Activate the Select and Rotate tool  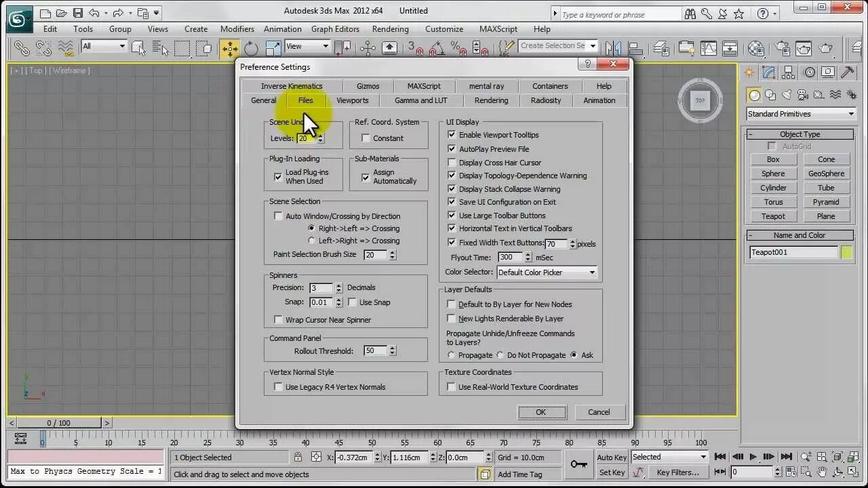pyautogui.click(x=252, y=48)
